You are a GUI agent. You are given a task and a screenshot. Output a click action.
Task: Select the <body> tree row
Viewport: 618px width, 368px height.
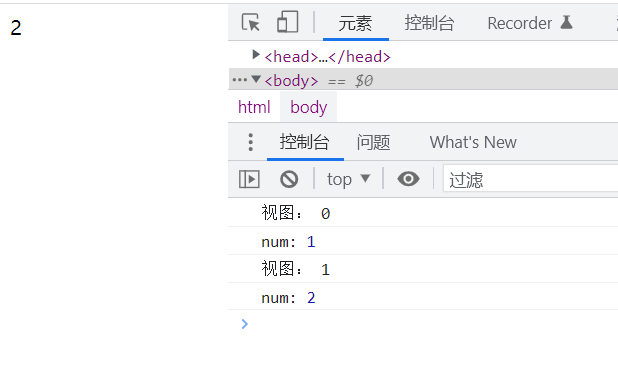coord(423,80)
